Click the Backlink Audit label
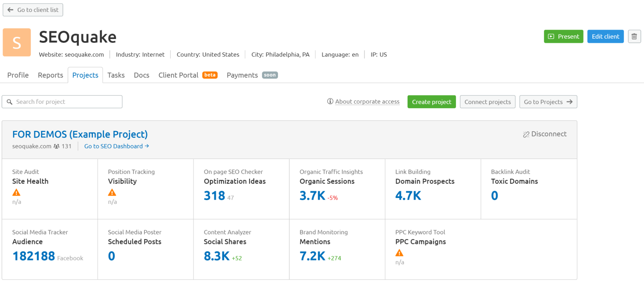The height and width of the screenshot is (283, 644). pos(510,172)
